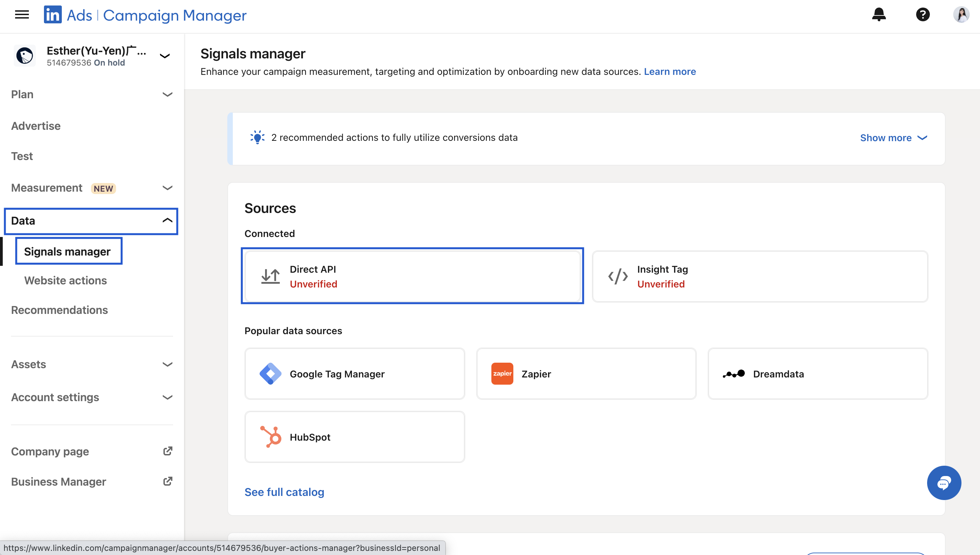980x555 pixels.
Task: Click the Sources heading
Action: tap(270, 208)
